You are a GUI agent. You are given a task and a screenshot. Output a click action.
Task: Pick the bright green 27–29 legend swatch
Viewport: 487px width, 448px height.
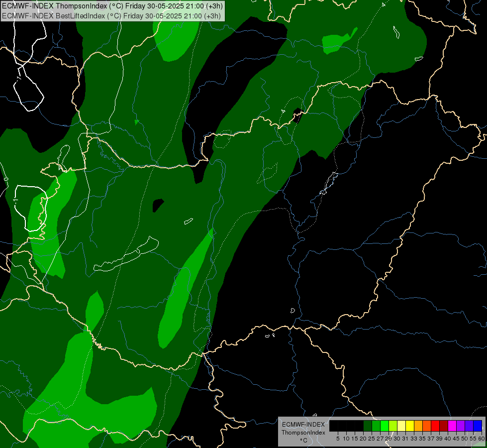pyautogui.click(x=385, y=426)
